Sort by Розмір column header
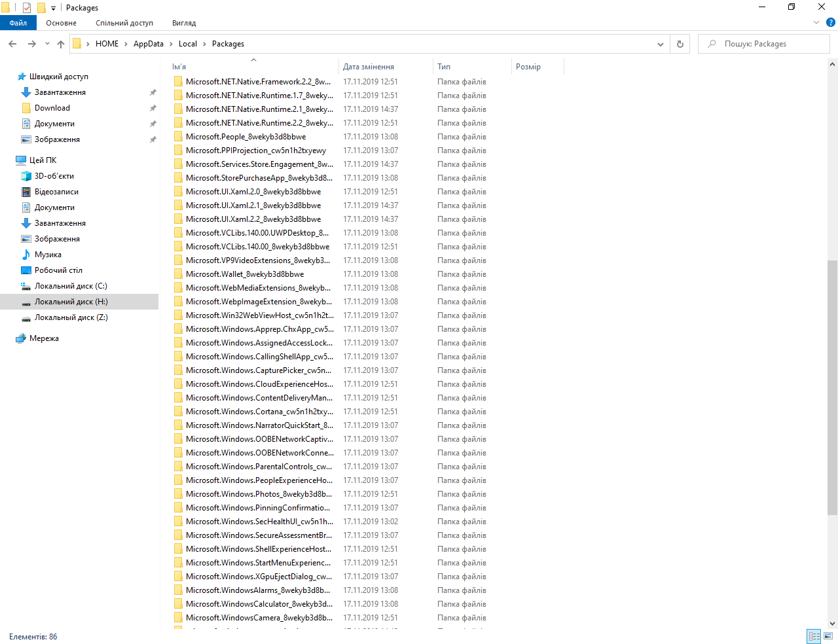 (537, 66)
